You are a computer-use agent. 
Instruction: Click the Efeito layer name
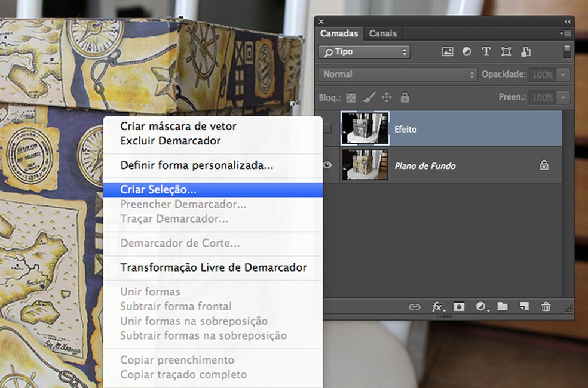coord(405,129)
